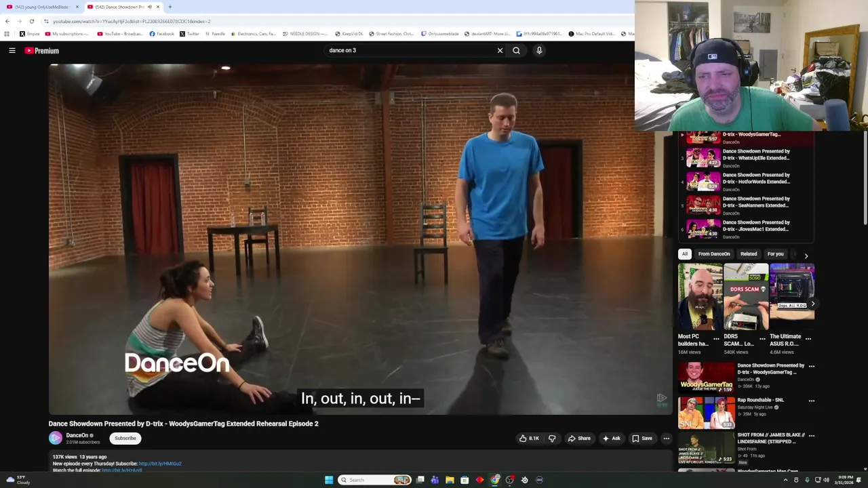868x488 pixels.
Task: Open options menu for SHOT FROM // JAMES BLAKE
Action: click(812, 435)
